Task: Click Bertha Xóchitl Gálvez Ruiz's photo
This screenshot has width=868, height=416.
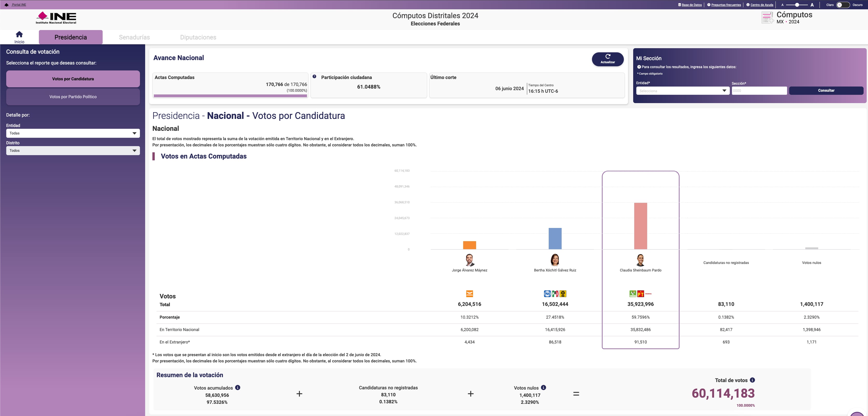Action: (x=555, y=260)
